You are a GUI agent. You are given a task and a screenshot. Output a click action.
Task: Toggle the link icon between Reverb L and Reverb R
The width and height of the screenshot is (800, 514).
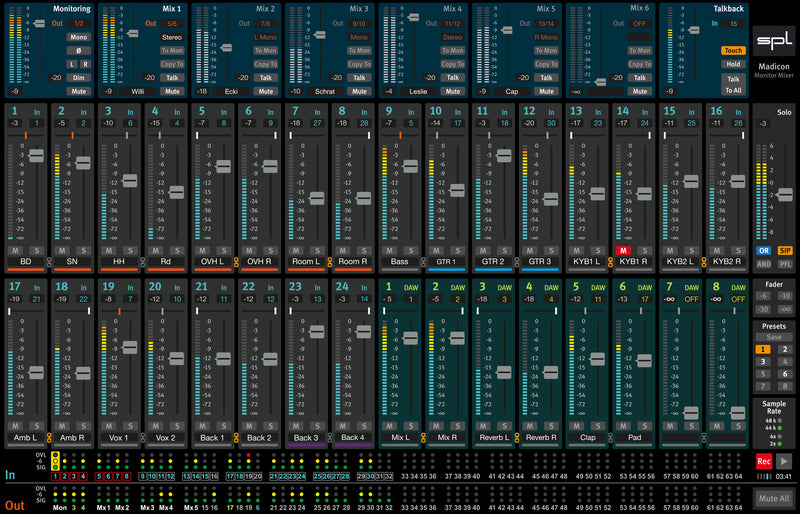coord(517,437)
